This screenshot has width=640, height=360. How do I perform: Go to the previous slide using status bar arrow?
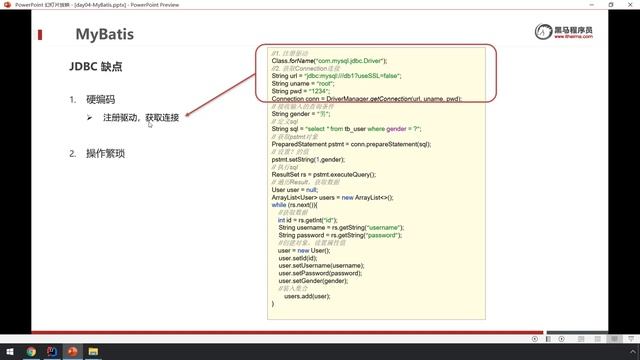[x=535, y=339]
